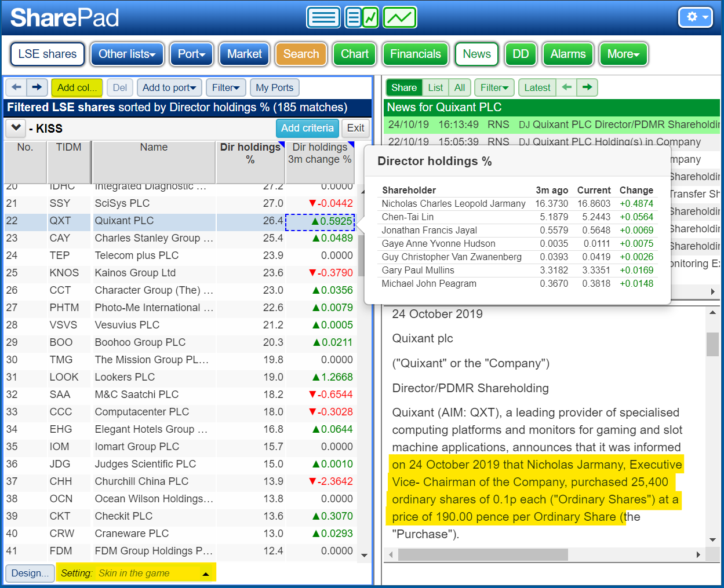Select the Craneware PLC row
The width and height of the screenshot is (724, 588).
[180, 534]
